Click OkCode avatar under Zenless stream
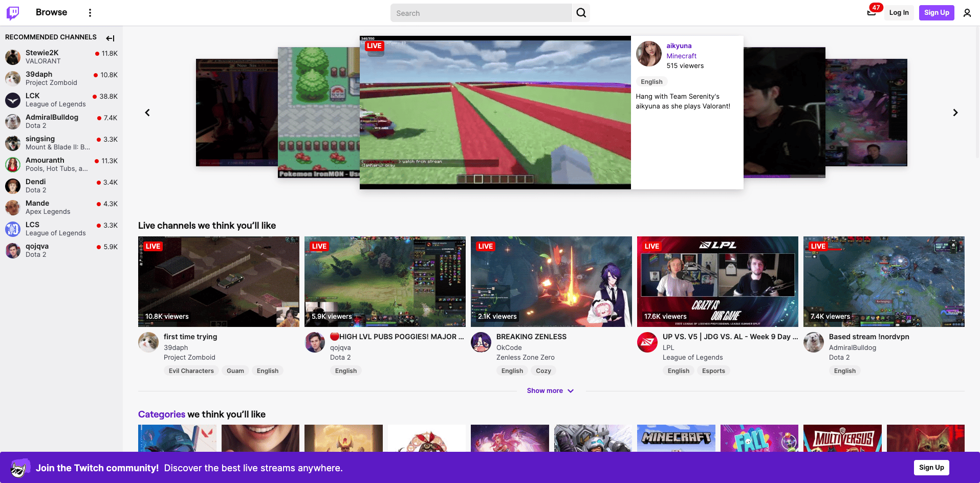 tap(481, 342)
